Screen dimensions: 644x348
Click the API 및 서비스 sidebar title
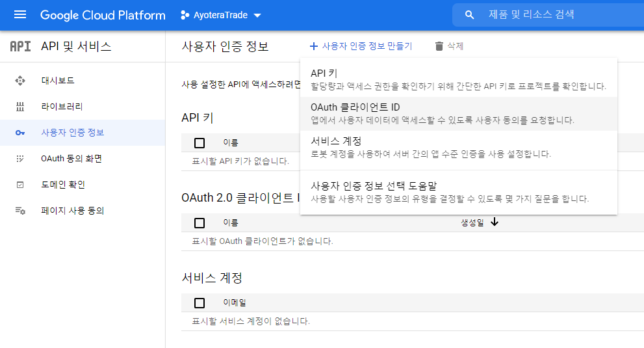point(77,46)
